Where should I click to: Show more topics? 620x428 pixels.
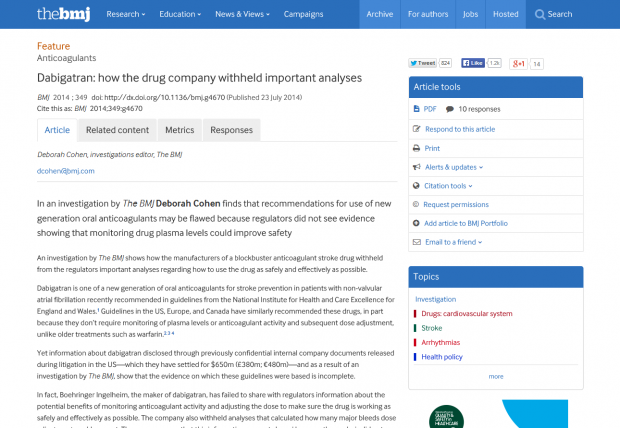[x=496, y=377]
